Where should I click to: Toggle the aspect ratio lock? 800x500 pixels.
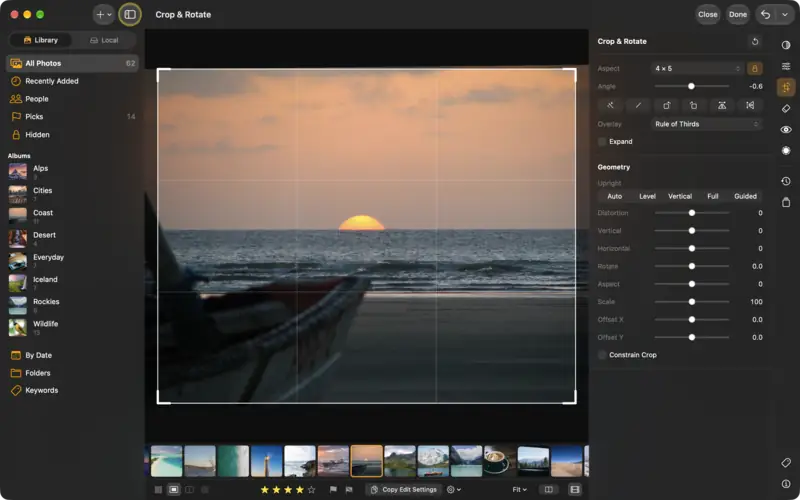point(755,68)
